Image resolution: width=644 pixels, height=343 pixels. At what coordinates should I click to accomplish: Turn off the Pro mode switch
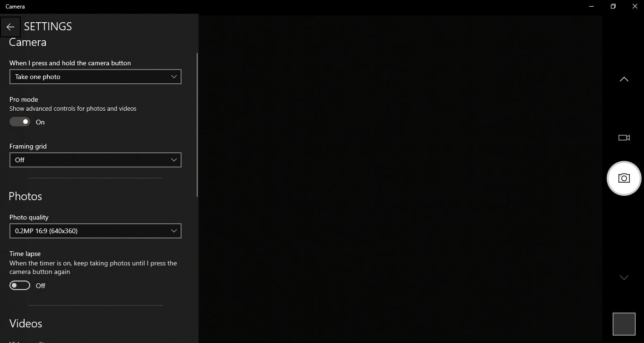[x=20, y=122]
